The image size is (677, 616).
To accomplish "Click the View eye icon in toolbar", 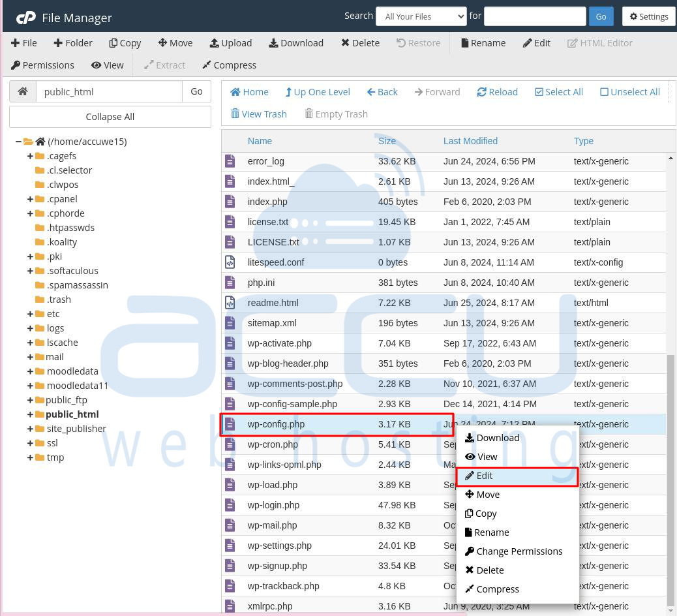I will (x=97, y=65).
